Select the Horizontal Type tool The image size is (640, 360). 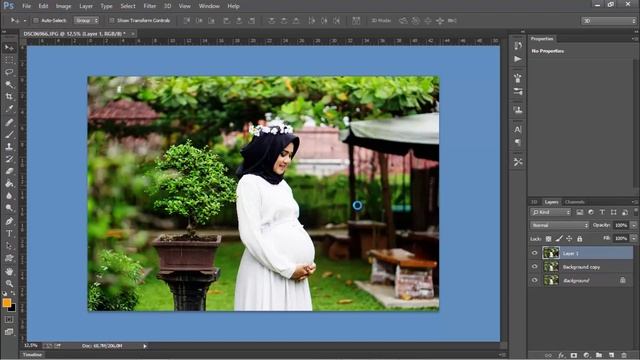[9, 233]
